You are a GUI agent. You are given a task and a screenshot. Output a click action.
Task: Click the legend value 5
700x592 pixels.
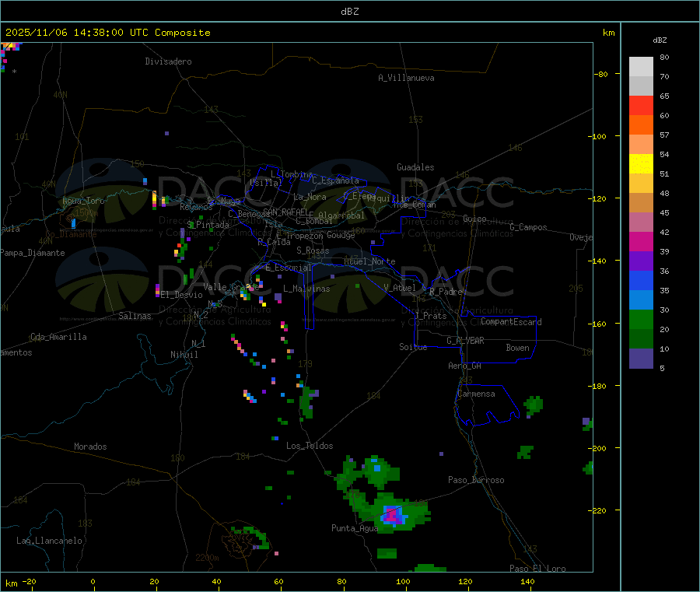pyautogui.click(x=662, y=368)
